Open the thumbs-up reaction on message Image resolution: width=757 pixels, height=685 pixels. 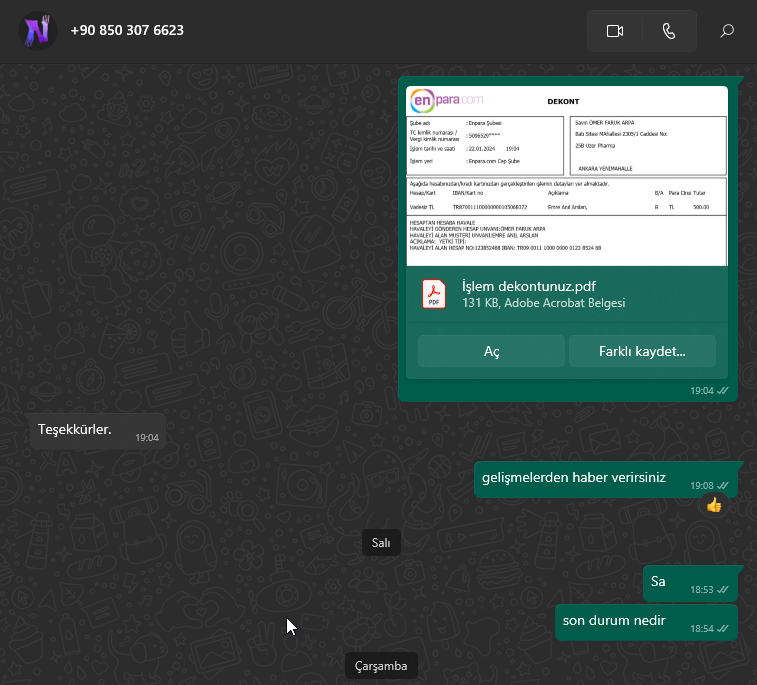click(x=714, y=505)
